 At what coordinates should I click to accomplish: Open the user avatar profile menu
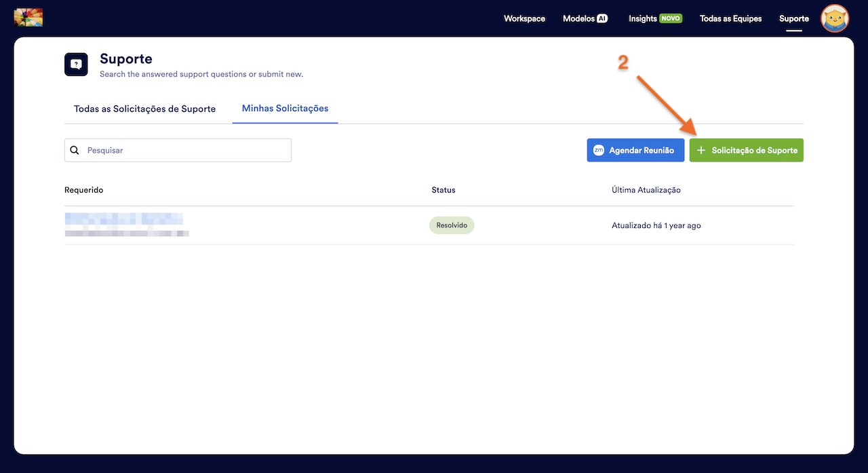pos(834,18)
